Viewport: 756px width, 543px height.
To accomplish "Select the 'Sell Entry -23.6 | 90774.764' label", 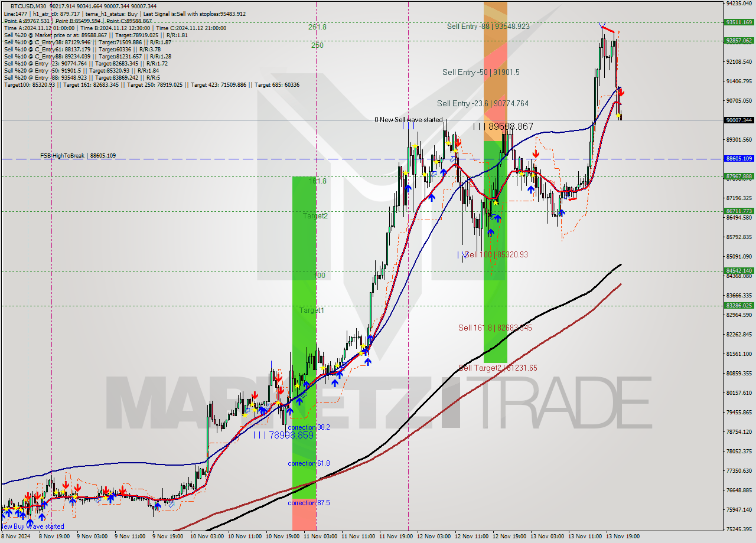I will [x=483, y=103].
